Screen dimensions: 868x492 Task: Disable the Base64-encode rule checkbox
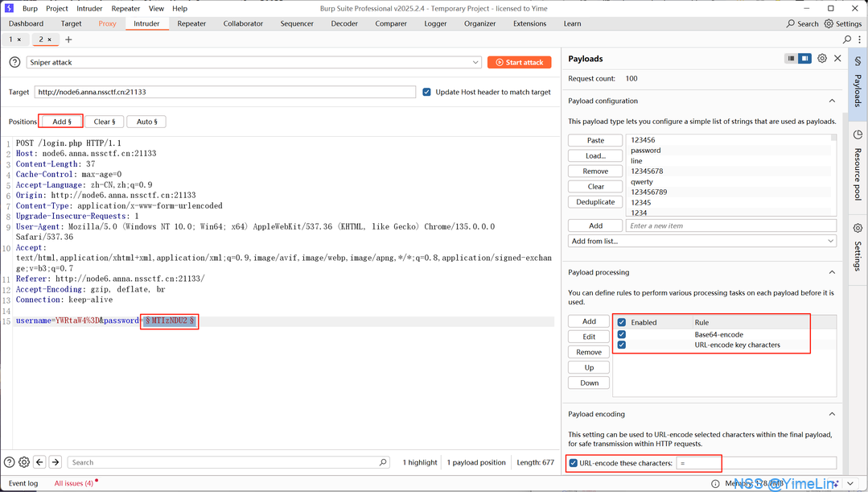(622, 334)
